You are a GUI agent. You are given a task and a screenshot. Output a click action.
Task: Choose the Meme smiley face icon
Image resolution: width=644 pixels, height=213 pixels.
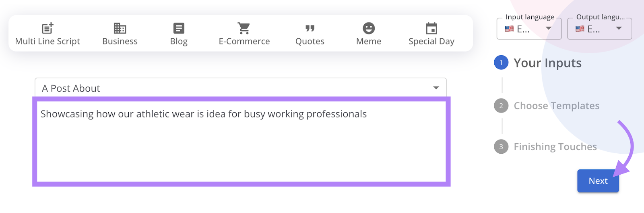coord(369,28)
